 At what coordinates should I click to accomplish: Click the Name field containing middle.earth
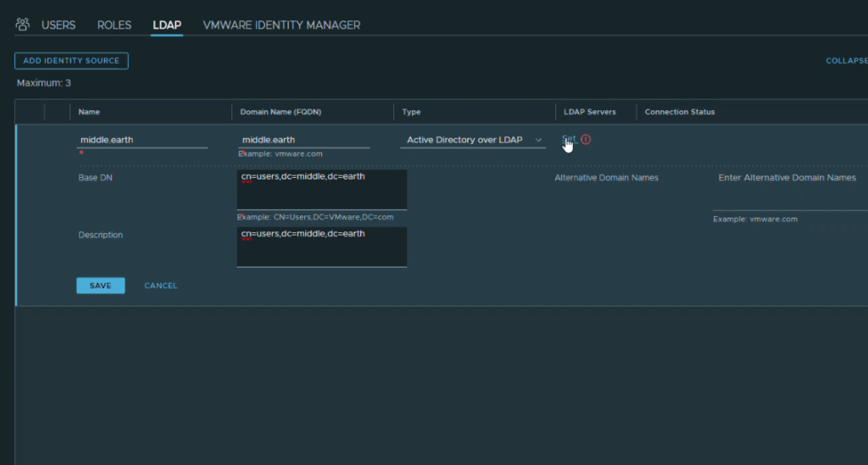click(142, 140)
